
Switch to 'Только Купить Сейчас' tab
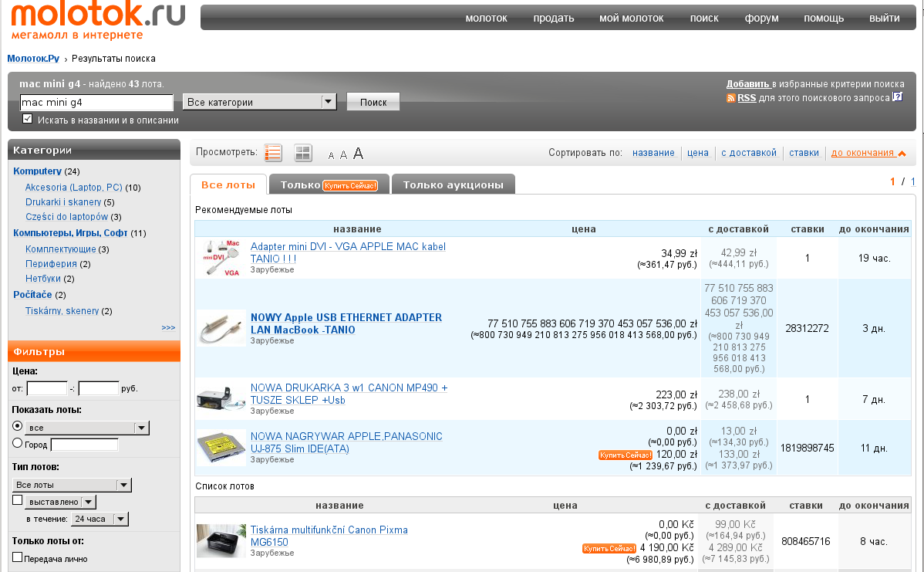coord(329,184)
